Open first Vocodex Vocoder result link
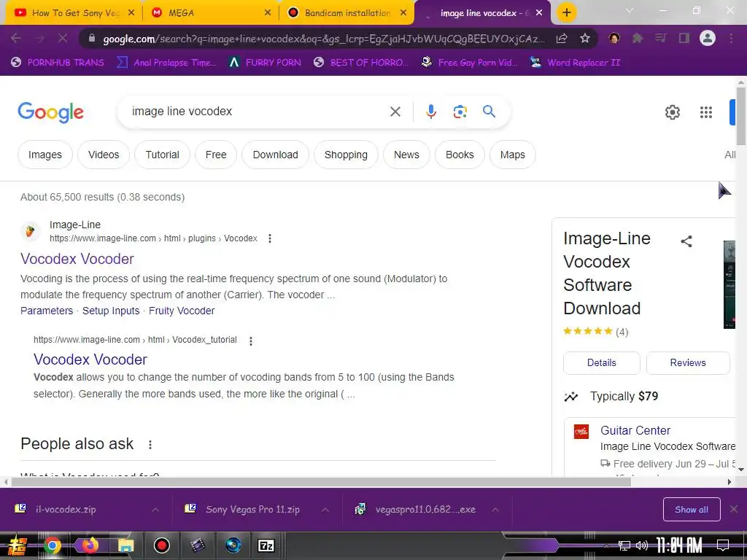The height and width of the screenshot is (560, 747). (77, 259)
